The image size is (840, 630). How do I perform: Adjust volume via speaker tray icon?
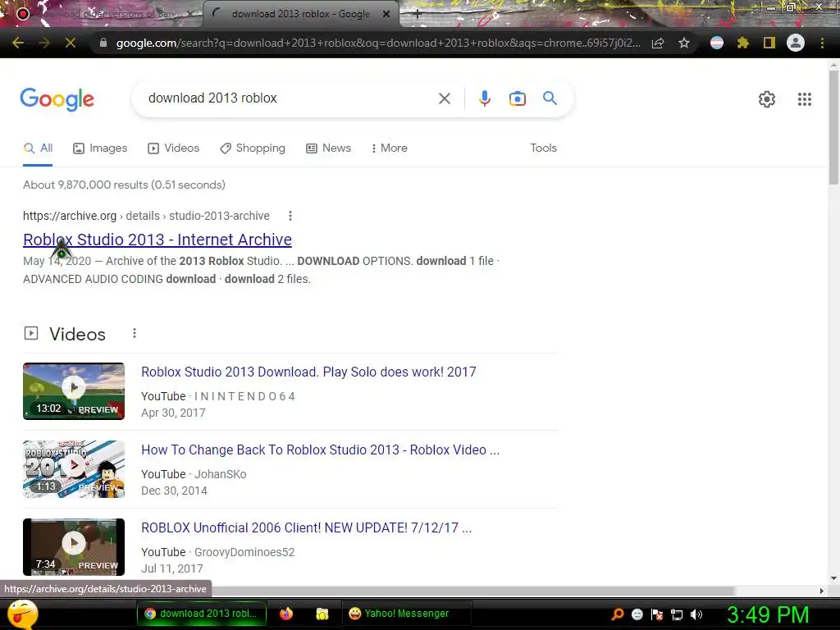click(x=696, y=614)
